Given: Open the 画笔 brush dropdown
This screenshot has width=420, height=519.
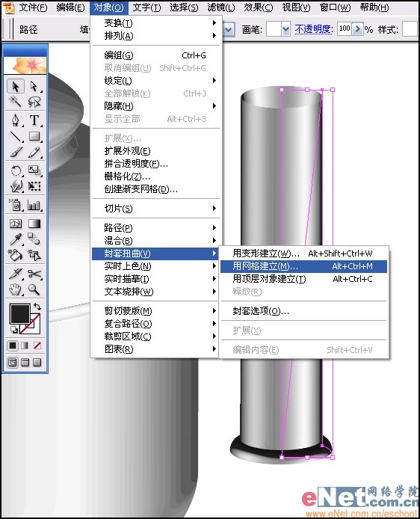Looking at the screenshot, I should 285,30.
